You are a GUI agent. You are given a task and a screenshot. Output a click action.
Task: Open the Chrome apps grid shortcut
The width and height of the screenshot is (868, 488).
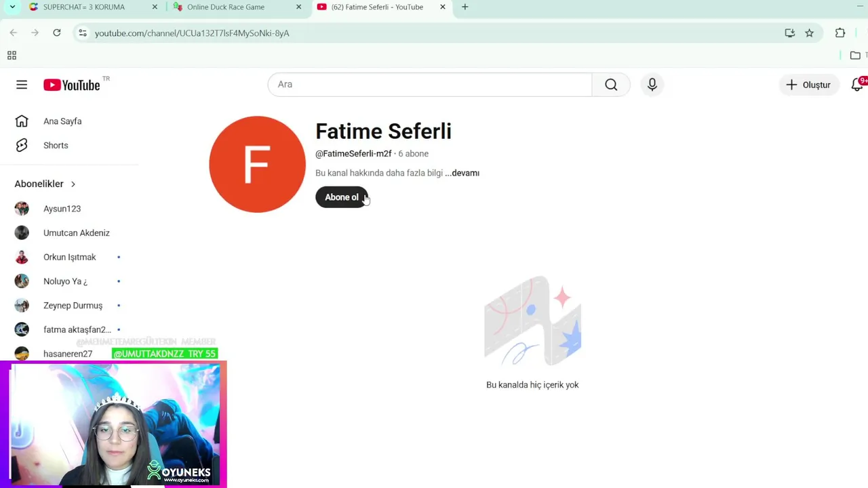coord(12,56)
